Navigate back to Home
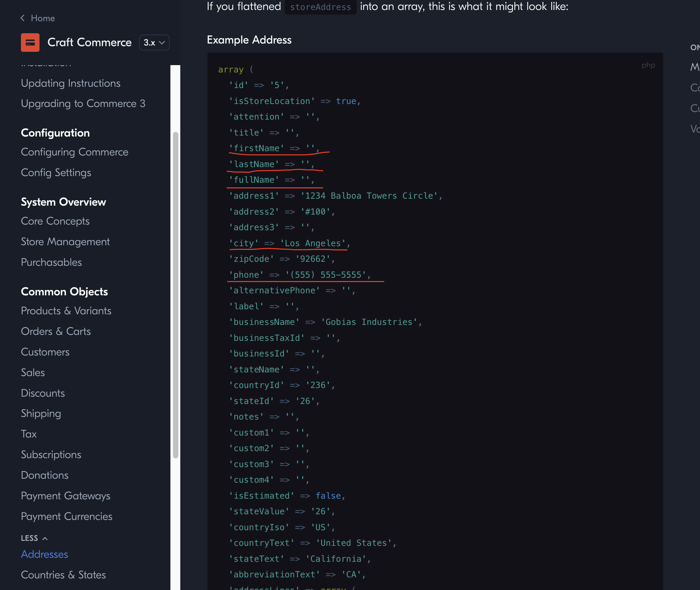Screen dimensions: 700x590 (x=42, y=18)
